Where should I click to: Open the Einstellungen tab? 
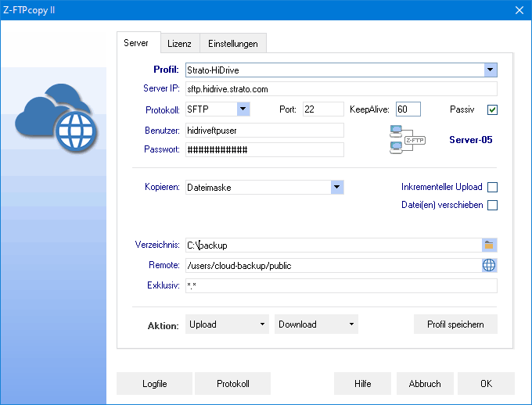233,44
